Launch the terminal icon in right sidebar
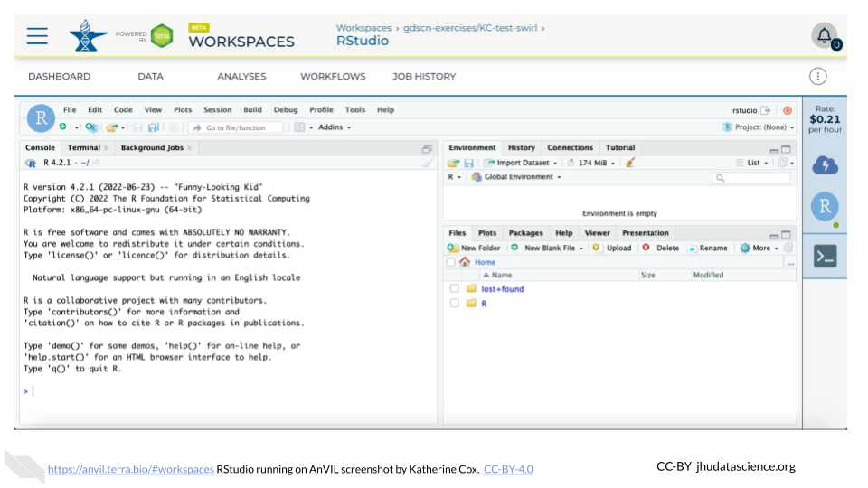This screenshot has height=488, width=868. (x=825, y=257)
